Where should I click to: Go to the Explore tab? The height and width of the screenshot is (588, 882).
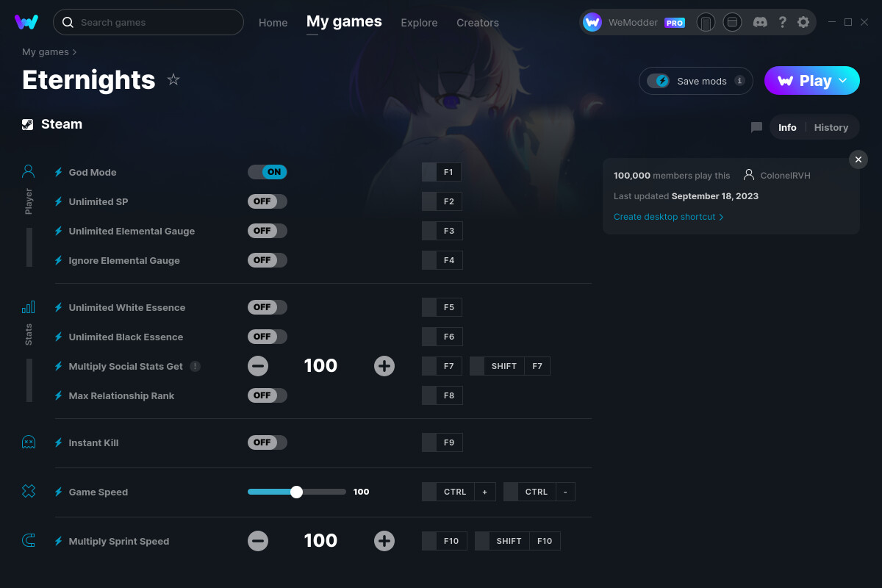click(419, 23)
